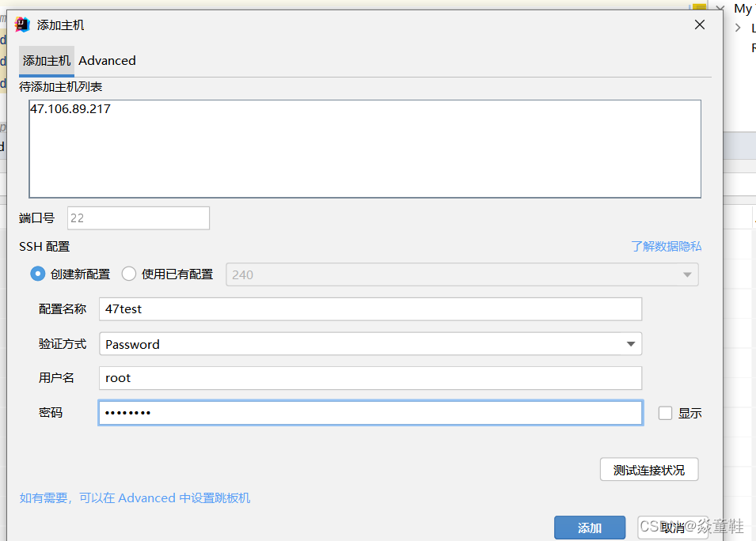Click the chevron above the dialog's top-right corner
This screenshot has width=756, height=541.
721,6
